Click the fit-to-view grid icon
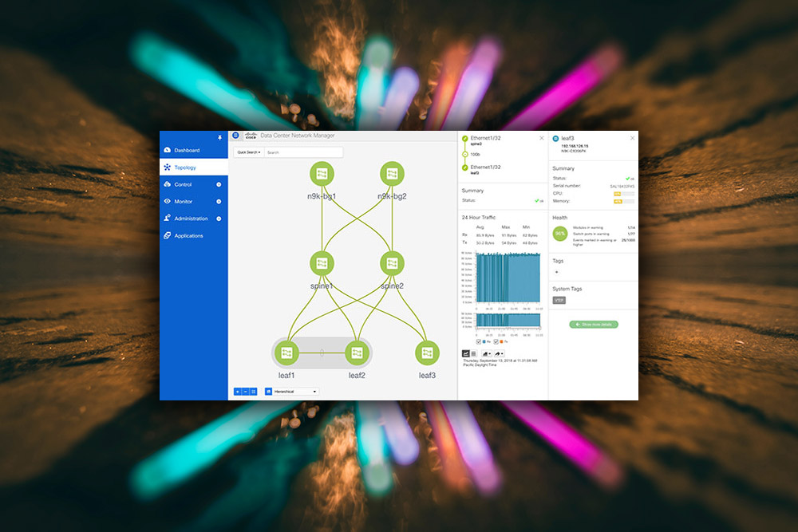This screenshot has width=798, height=532. 254,391
